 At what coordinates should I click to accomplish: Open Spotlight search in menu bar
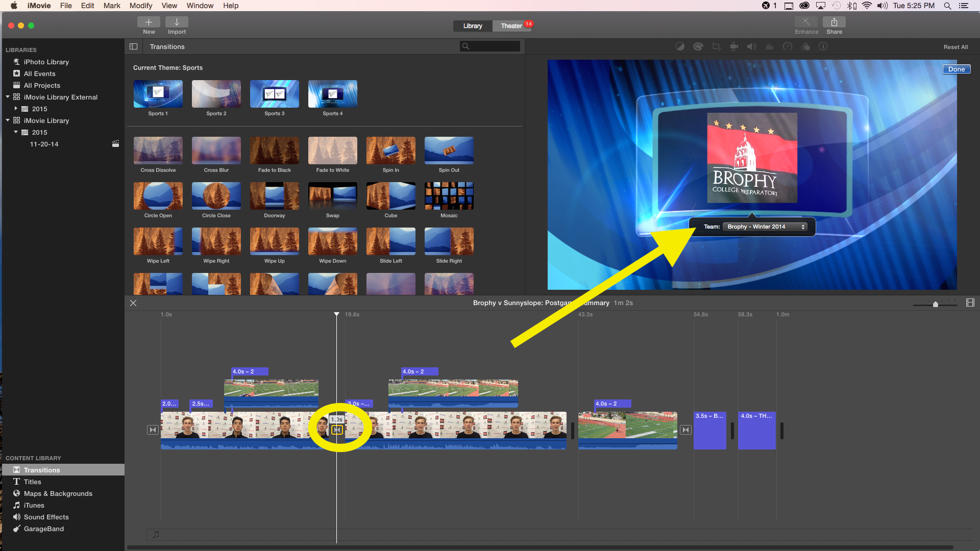[x=947, y=6]
